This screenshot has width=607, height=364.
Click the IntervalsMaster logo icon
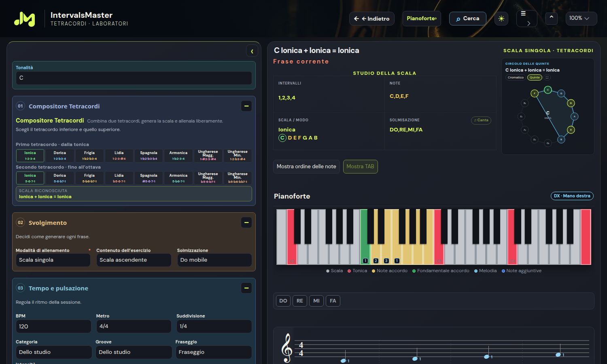click(x=25, y=19)
